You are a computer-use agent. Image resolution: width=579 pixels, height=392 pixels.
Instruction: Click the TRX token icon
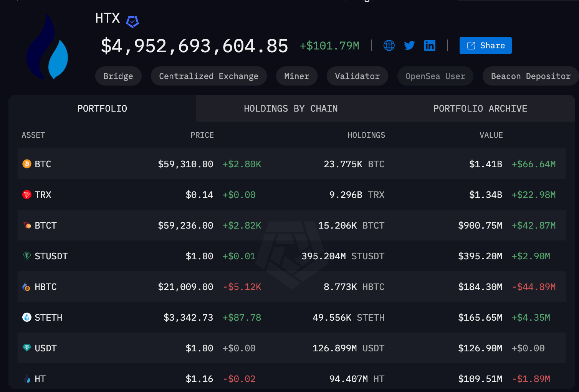[x=27, y=195]
